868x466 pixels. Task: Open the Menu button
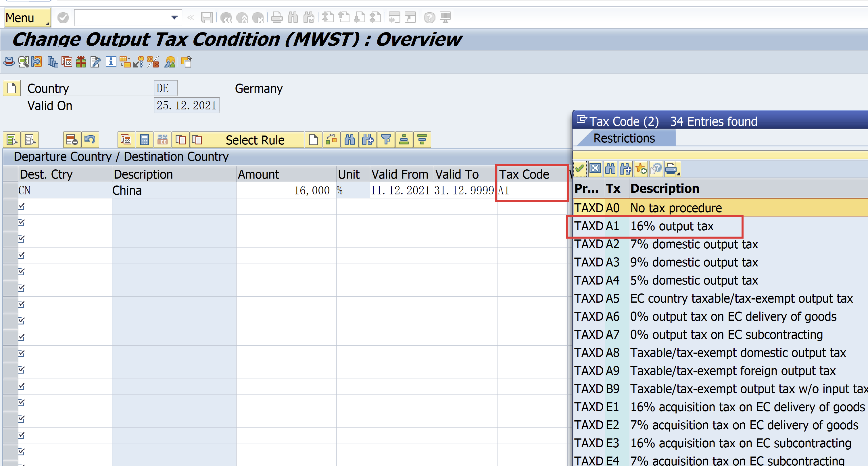click(27, 18)
